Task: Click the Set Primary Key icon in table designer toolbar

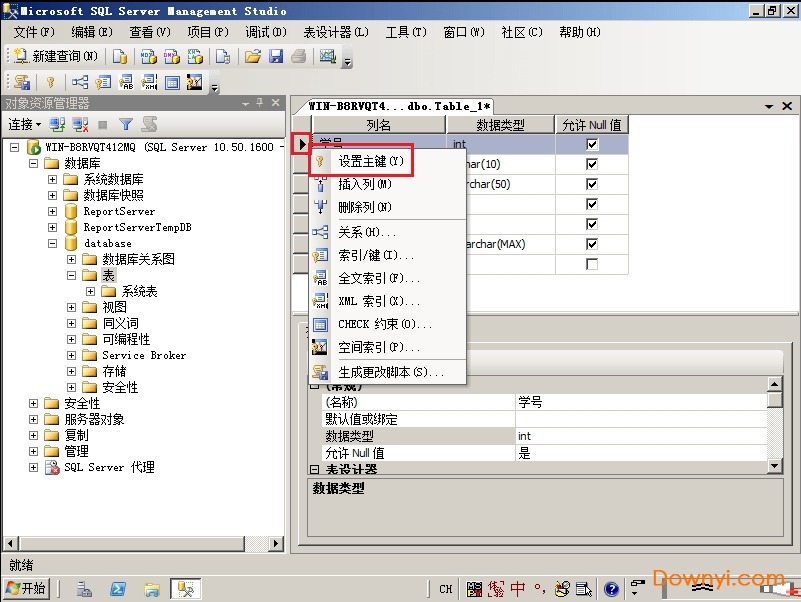Action: (50, 82)
